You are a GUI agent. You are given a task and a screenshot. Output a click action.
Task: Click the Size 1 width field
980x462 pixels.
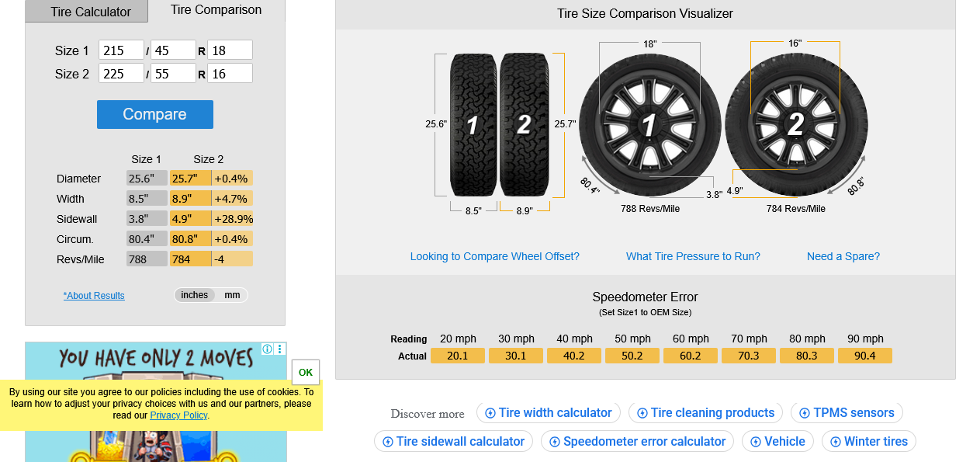tap(121, 50)
